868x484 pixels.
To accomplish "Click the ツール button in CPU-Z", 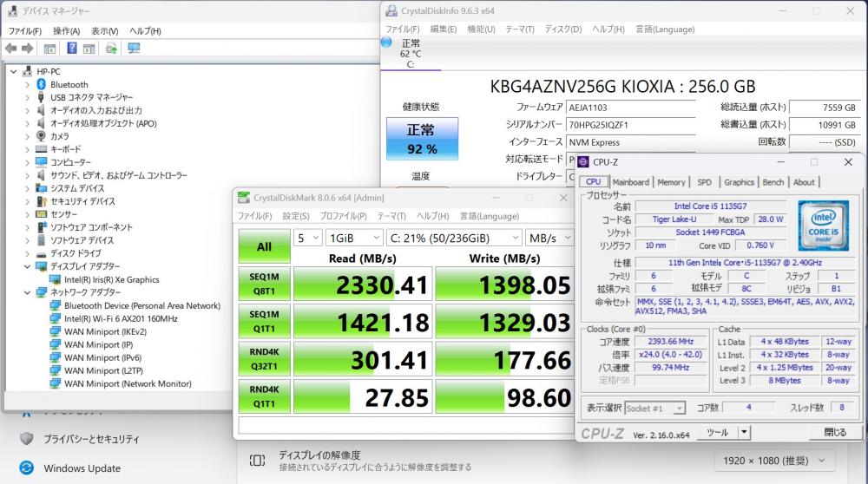I will coord(718,433).
